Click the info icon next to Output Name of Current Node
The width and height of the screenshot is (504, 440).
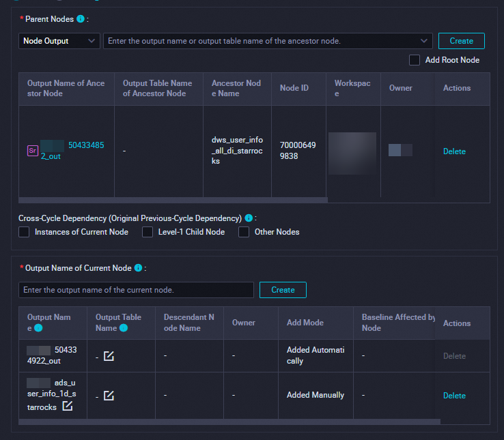(x=138, y=268)
